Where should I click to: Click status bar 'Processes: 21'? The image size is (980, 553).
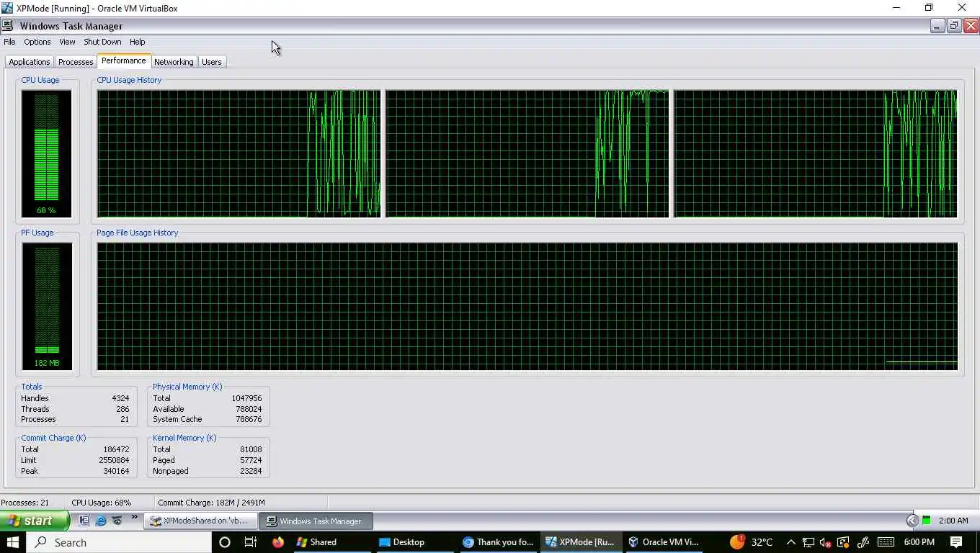point(25,503)
